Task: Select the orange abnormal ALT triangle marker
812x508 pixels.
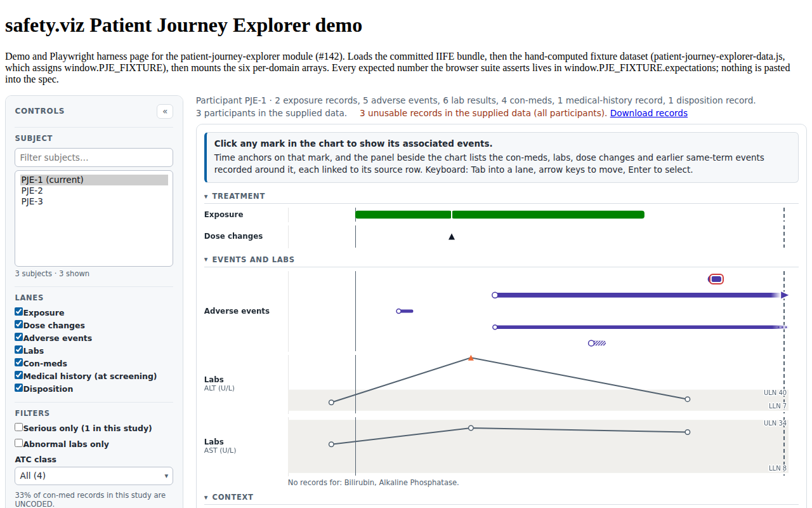Action: click(471, 358)
